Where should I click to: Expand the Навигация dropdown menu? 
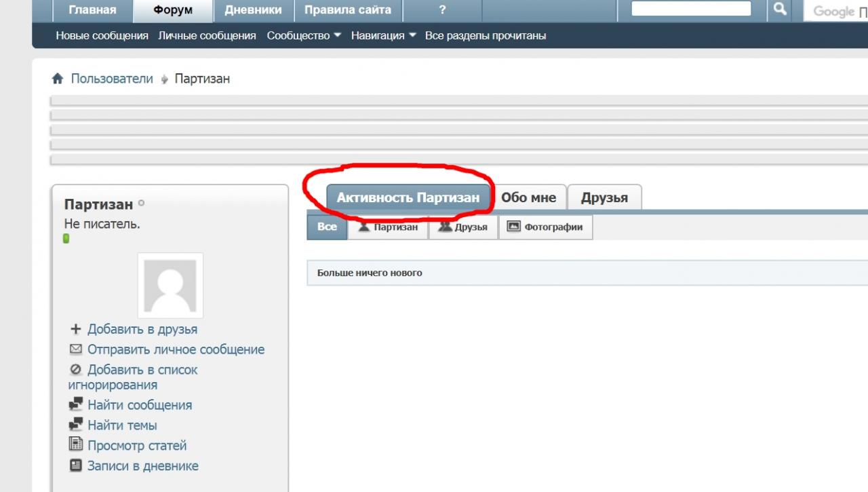click(383, 35)
